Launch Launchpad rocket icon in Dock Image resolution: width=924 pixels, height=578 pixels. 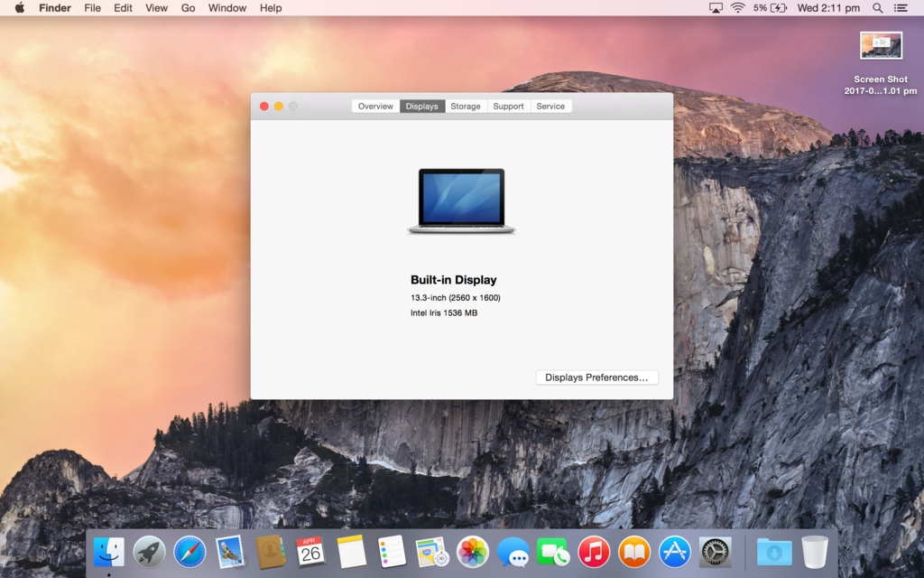pyautogui.click(x=149, y=553)
